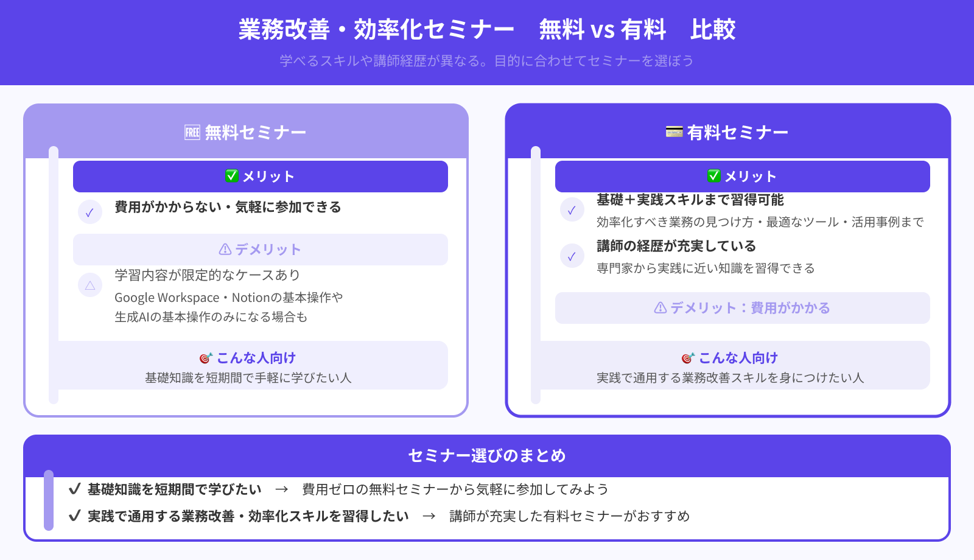Click the green check icon in 無料セミナー メリット header

tap(231, 176)
